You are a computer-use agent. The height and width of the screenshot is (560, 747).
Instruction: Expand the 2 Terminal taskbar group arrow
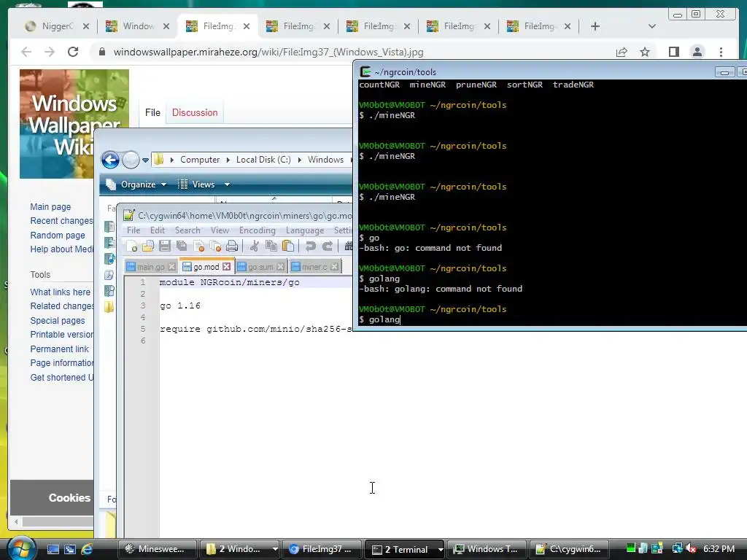click(440, 549)
